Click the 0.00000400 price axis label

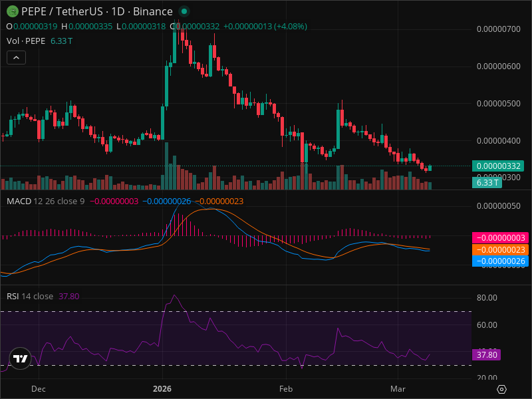pyautogui.click(x=498, y=141)
